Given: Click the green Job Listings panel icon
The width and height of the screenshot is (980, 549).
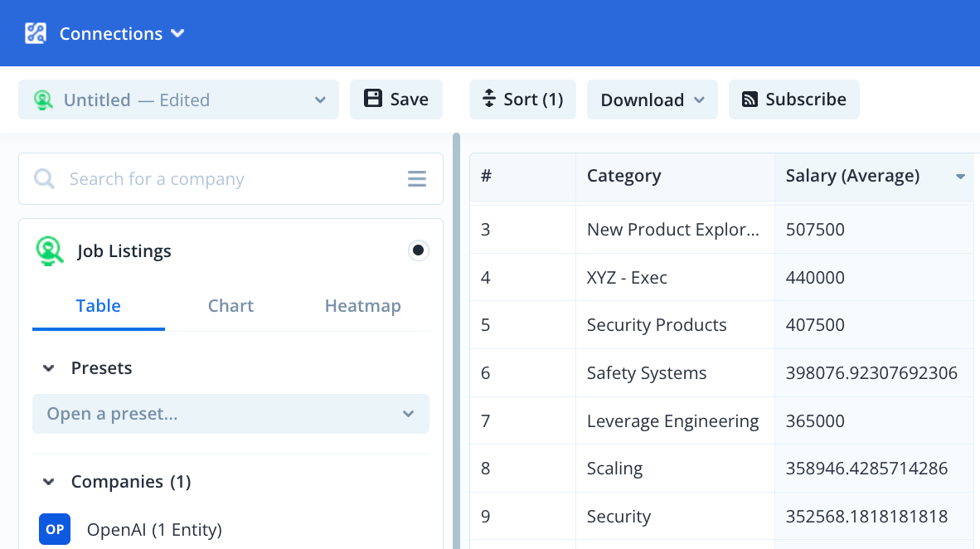Looking at the screenshot, I should coord(50,251).
